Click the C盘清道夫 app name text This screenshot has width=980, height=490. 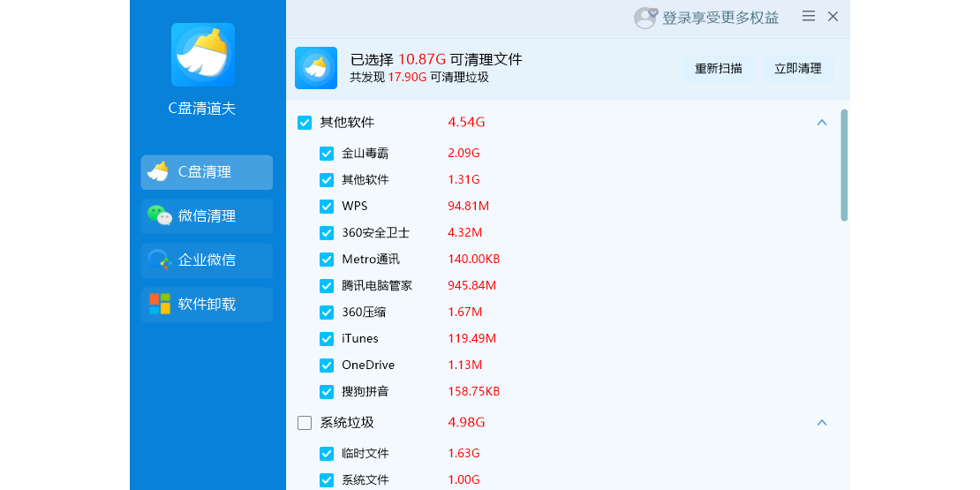pos(202,109)
